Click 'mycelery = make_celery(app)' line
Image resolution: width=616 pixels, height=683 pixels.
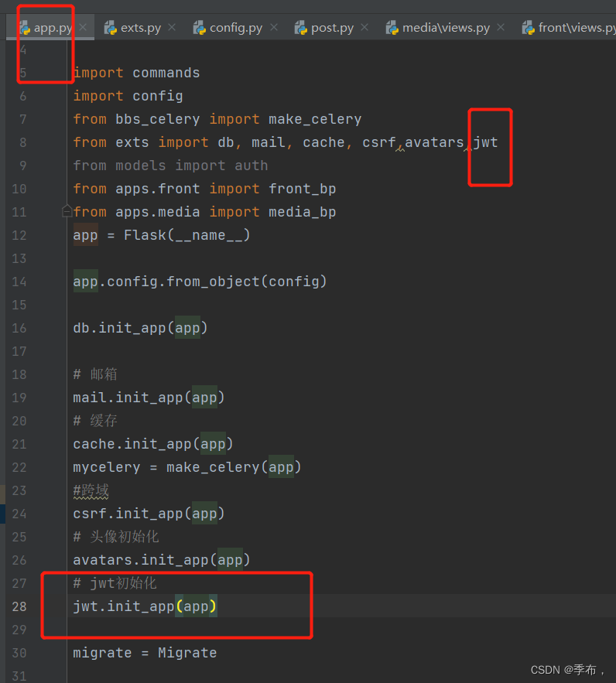[187, 467]
